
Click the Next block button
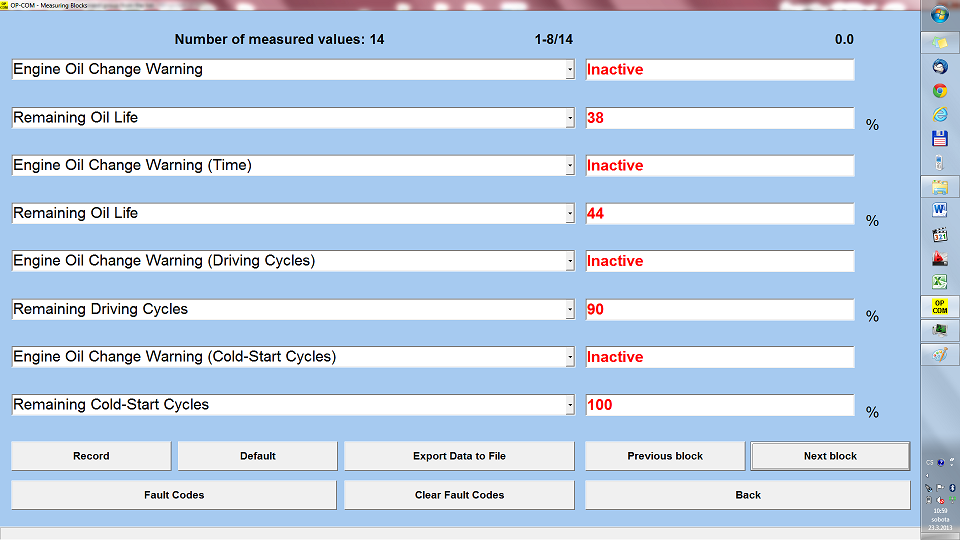tap(830, 456)
